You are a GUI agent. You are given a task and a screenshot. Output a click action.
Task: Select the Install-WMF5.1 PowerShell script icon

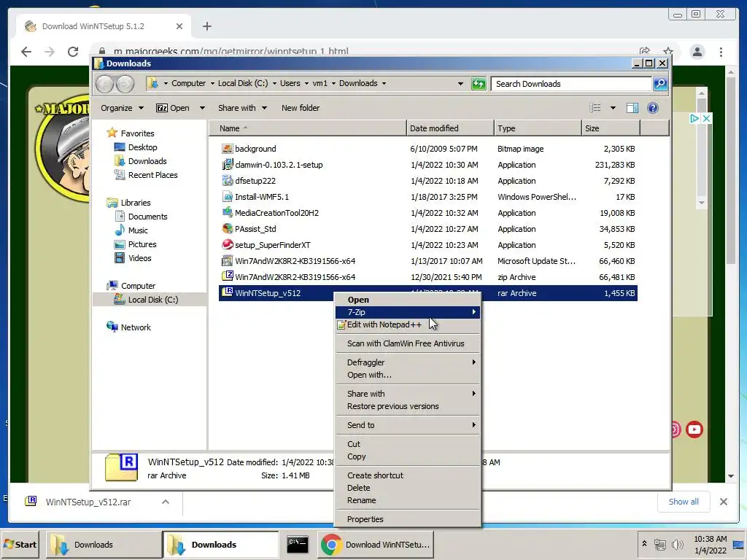228,197
